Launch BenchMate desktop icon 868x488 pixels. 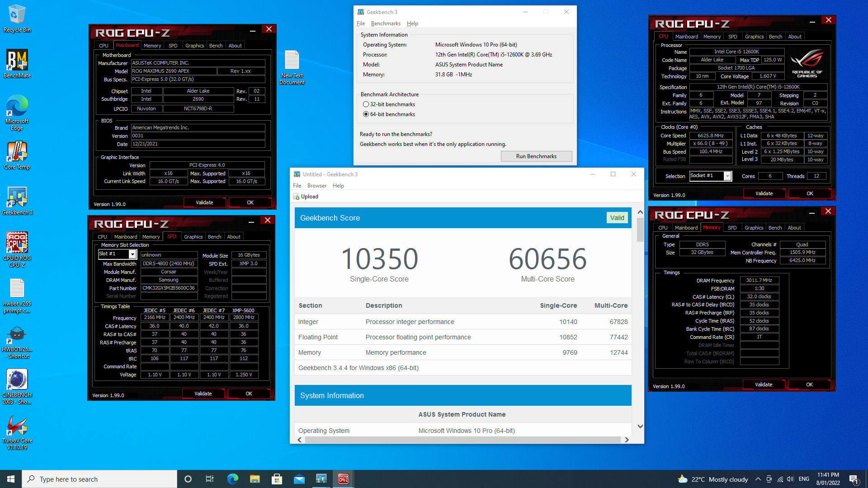point(17,64)
